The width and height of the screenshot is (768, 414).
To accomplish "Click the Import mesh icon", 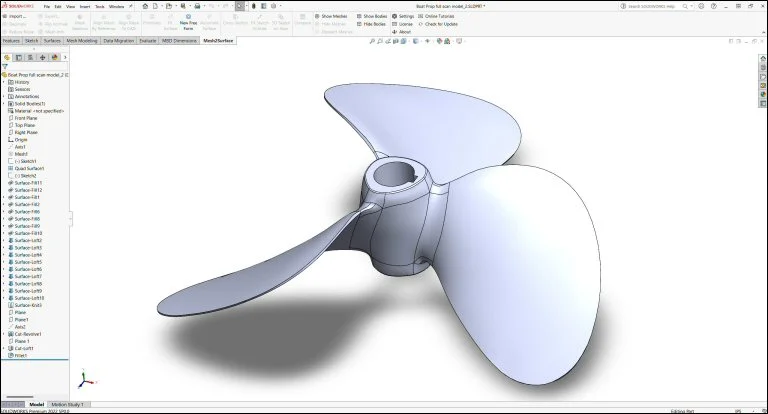I will (8, 16).
